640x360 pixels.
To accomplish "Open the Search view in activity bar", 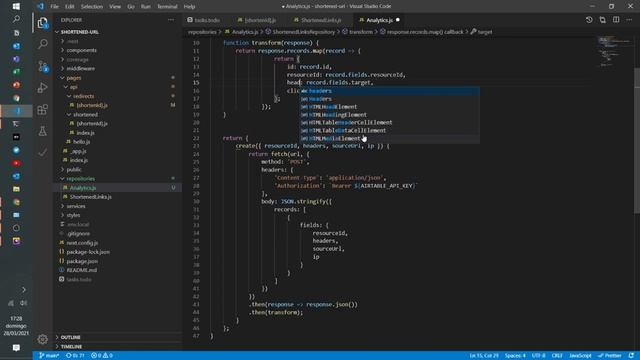I will [42, 44].
